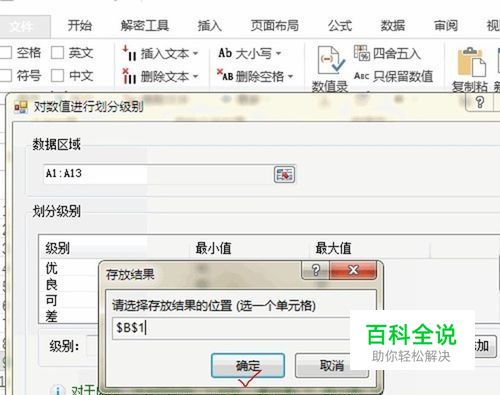
Task: Click the 四舍五入 icon
Action: 362,53
